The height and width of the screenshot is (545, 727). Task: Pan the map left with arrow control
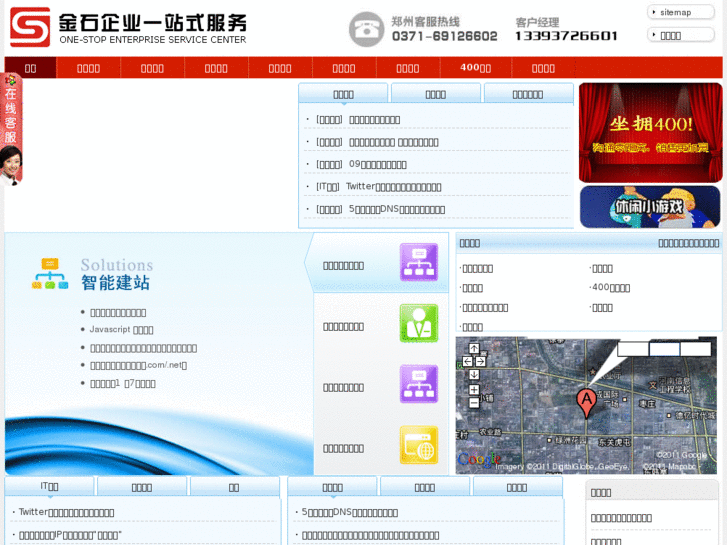coord(467,361)
